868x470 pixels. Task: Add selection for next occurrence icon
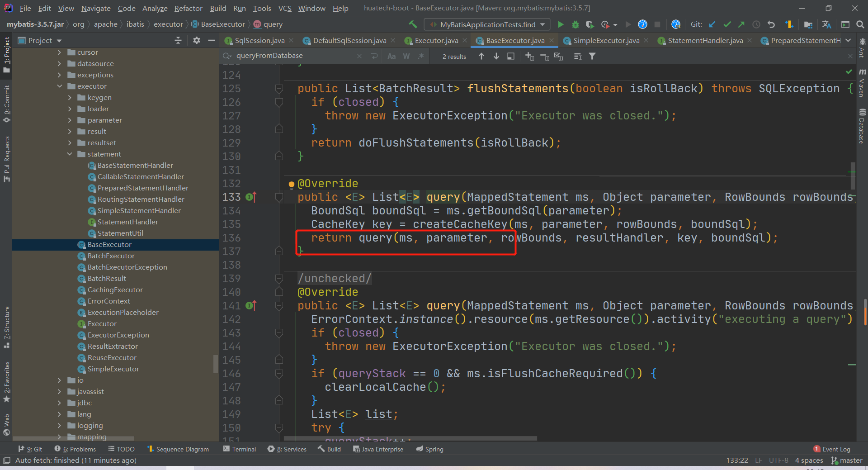point(530,56)
